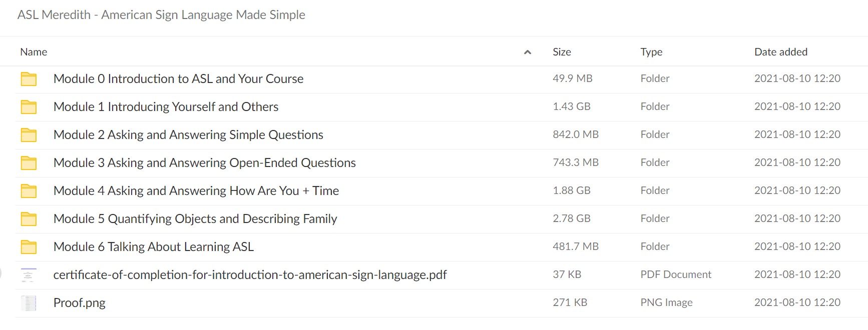This screenshot has width=868, height=330.
Task: Open Module 6 Talking About Learning ASL
Action: 154,247
